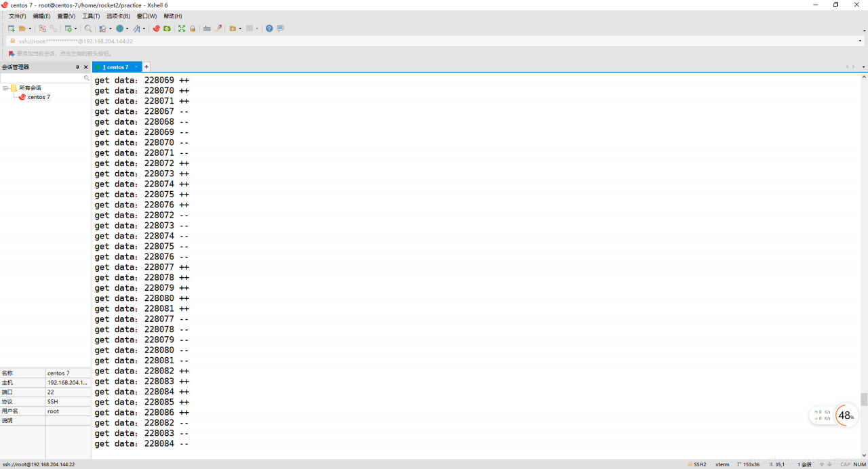This screenshot has height=469, width=868.
Task: Select centos 7 session in tree
Action: click(x=39, y=97)
